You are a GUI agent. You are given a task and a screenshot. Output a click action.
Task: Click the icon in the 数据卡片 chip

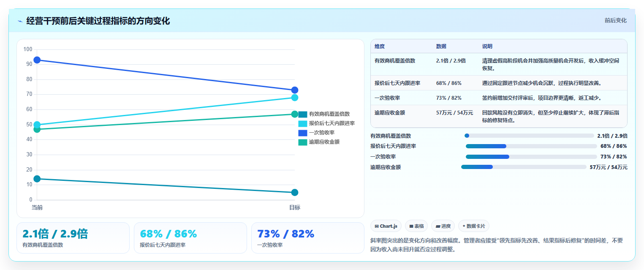(x=464, y=226)
